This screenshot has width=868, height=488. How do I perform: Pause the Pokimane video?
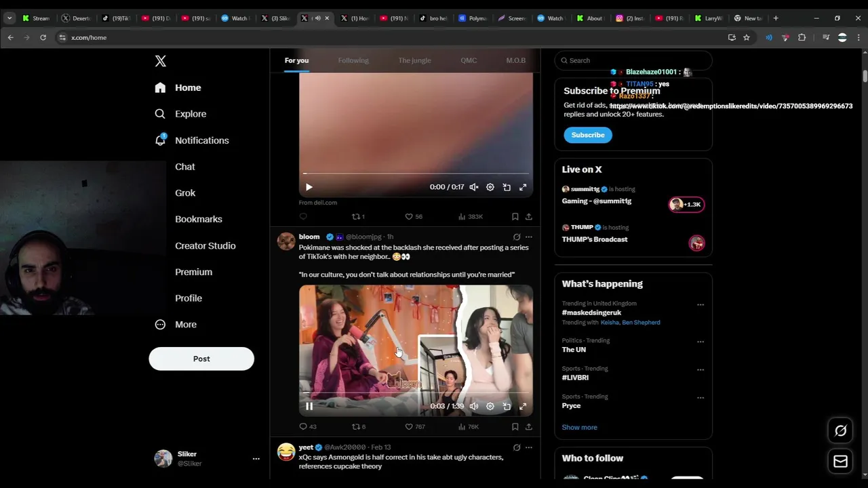[x=309, y=406]
